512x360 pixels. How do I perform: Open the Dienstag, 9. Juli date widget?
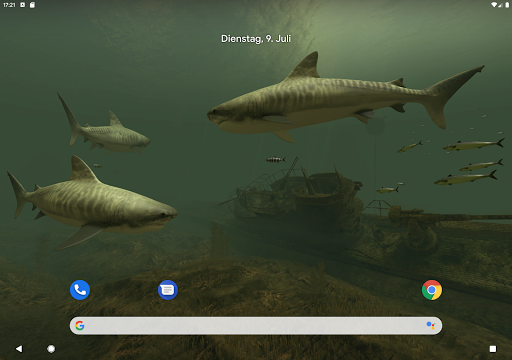[x=256, y=39]
